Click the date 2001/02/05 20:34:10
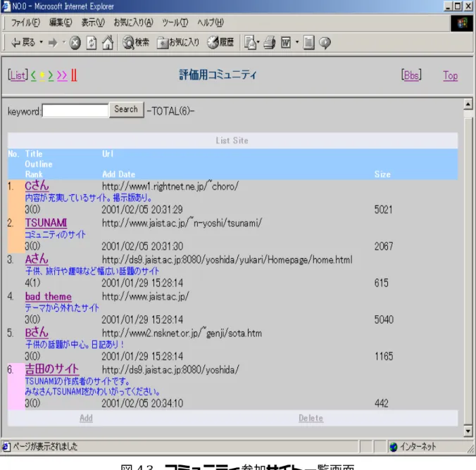Viewport: 476px width, 470px height. [x=142, y=403]
